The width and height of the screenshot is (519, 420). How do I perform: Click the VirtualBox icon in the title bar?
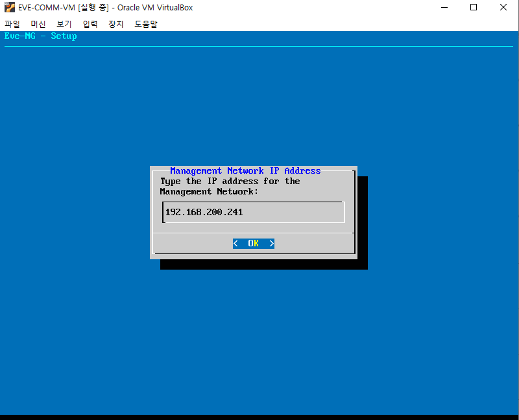coord(10,7)
